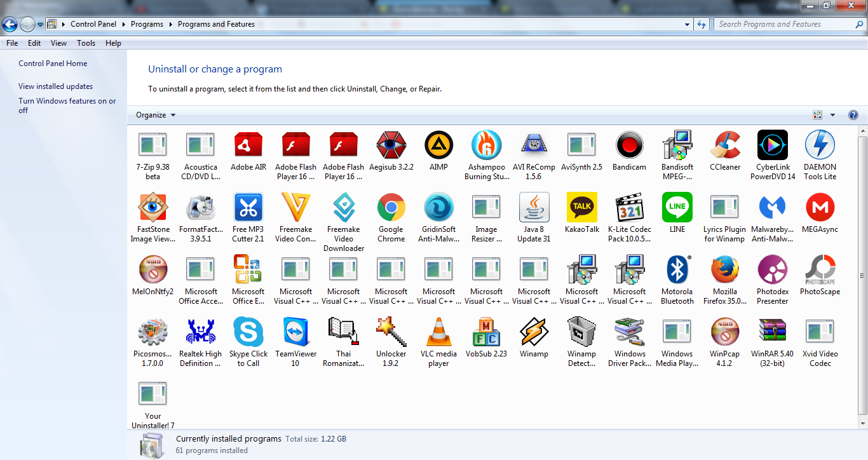Expand the address bar history dropdown
Image resolution: width=868 pixels, height=460 pixels.
[x=688, y=24]
